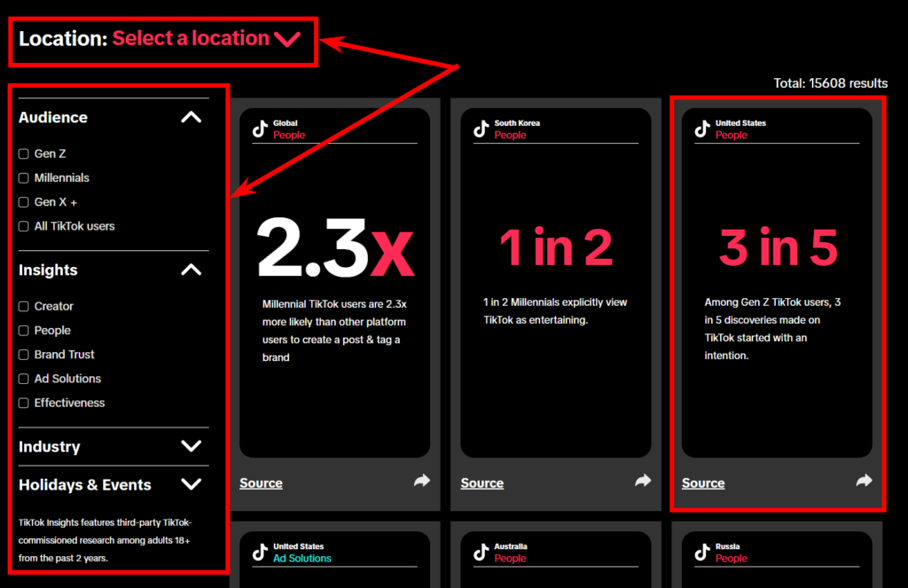Check the Creator insights checkbox

coord(24,307)
